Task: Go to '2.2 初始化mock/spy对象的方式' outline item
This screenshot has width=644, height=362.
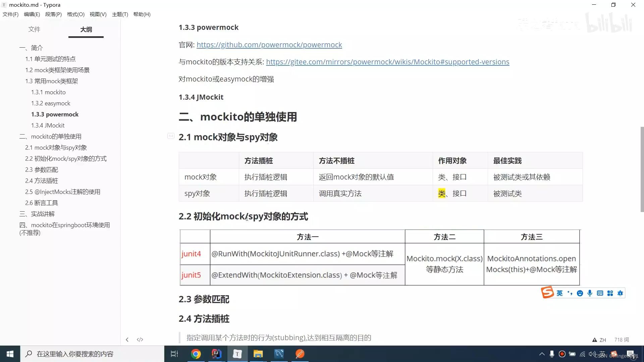Action: (66, 158)
